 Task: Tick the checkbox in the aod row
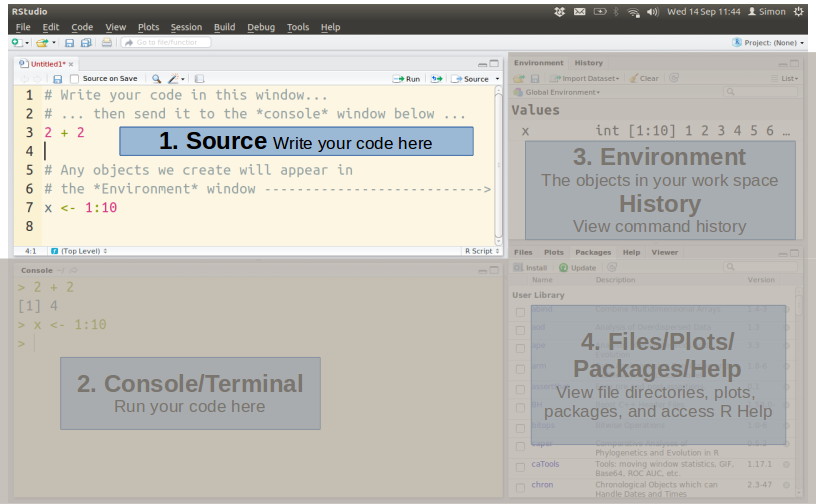(x=520, y=330)
